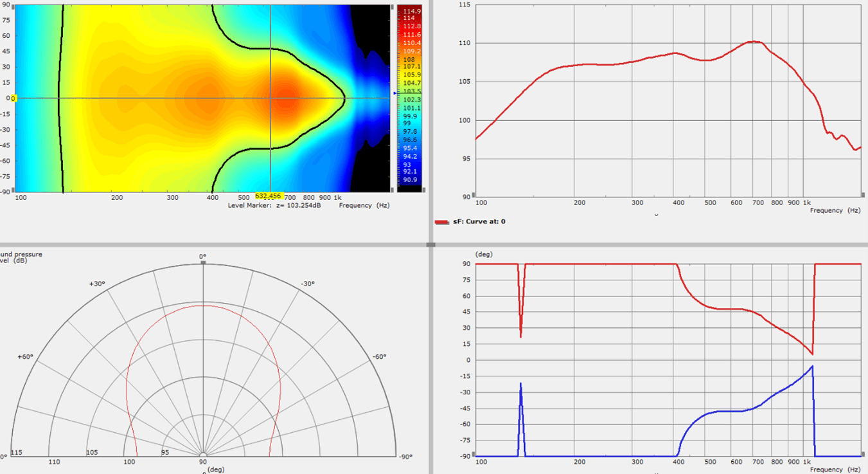Select the 'sF: Curve at: 0' legend label
The height and width of the screenshot is (474, 868).
click(x=479, y=222)
